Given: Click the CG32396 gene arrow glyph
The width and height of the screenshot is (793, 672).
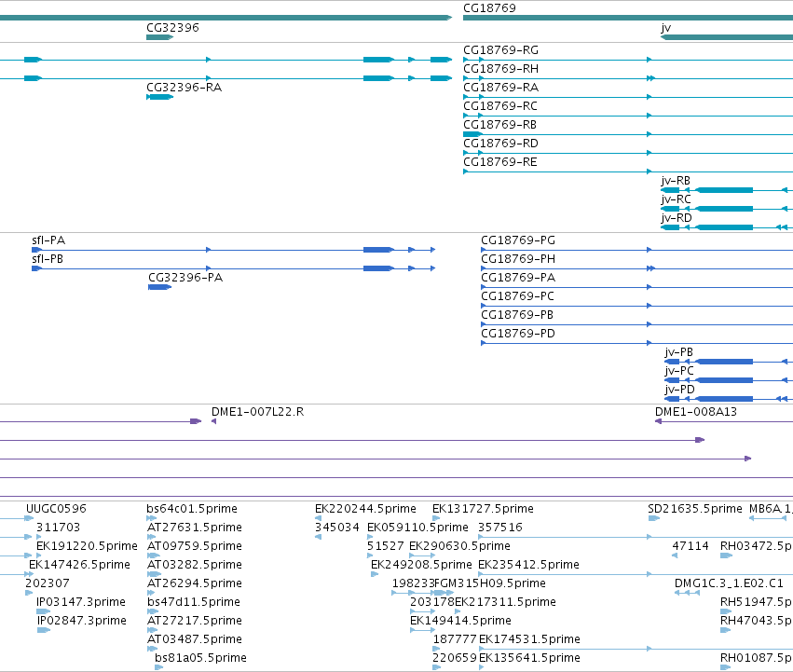Looking at the screenshot, I should click(x=160, y=37).
